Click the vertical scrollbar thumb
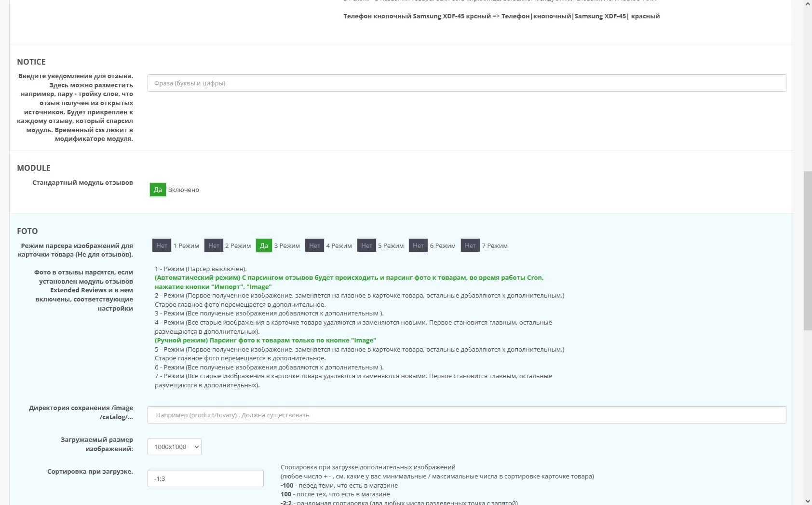 (x=808, y=250)
